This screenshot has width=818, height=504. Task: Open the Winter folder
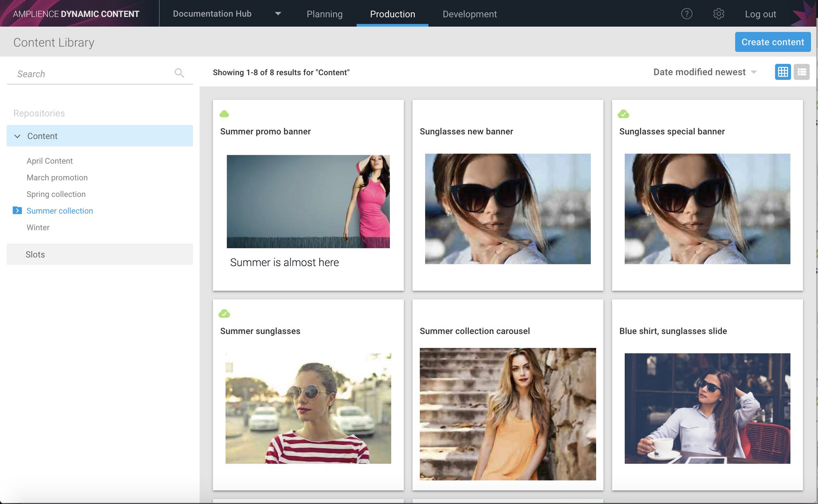pos(38,227)
